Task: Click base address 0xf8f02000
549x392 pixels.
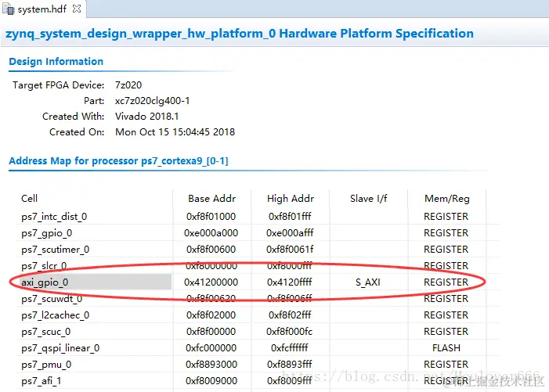Action: tap(211, 315)
